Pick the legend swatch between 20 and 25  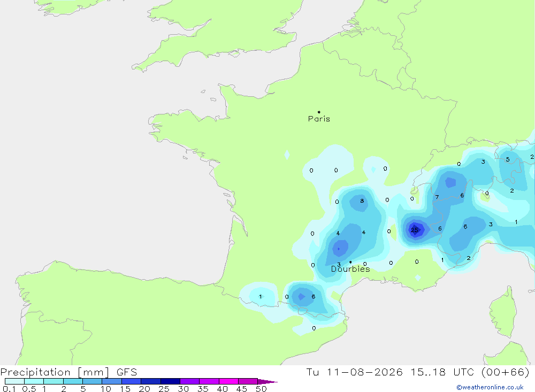pyautogui.click(x=151, y=381)
